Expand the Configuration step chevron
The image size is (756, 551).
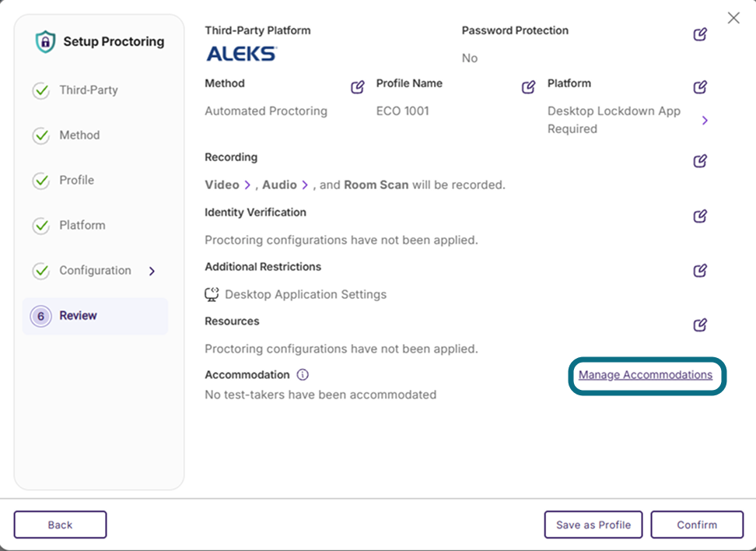pos(152,271)
